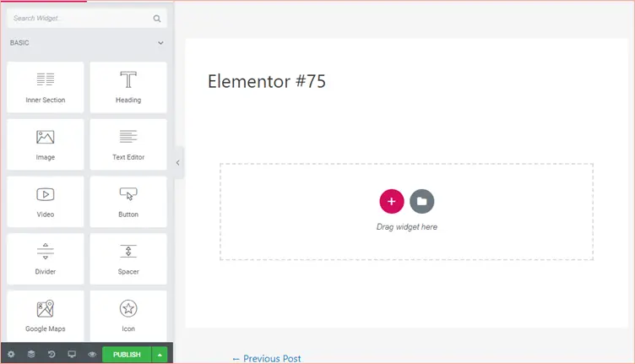
Task: Select the Video widget
Action: pyautogui.click(x=46, y=201)
